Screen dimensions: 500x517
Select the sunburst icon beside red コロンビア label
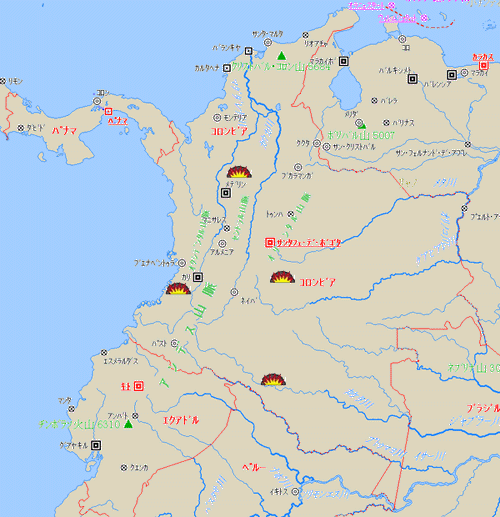tap(282, 277)
